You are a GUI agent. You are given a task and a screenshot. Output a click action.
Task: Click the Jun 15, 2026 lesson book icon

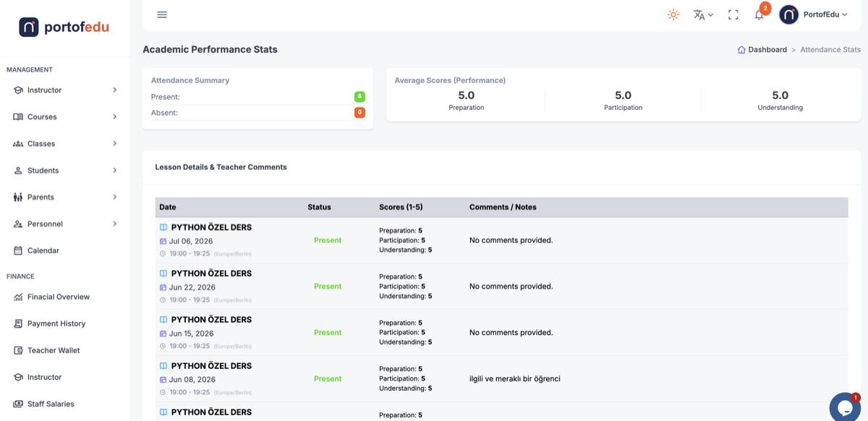click(163, 320)
